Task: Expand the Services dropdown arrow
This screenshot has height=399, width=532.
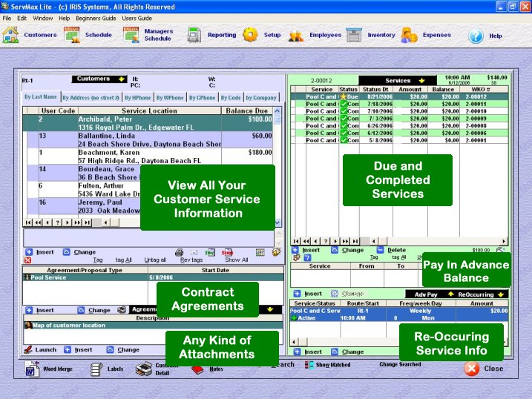Action: (421, 81)
